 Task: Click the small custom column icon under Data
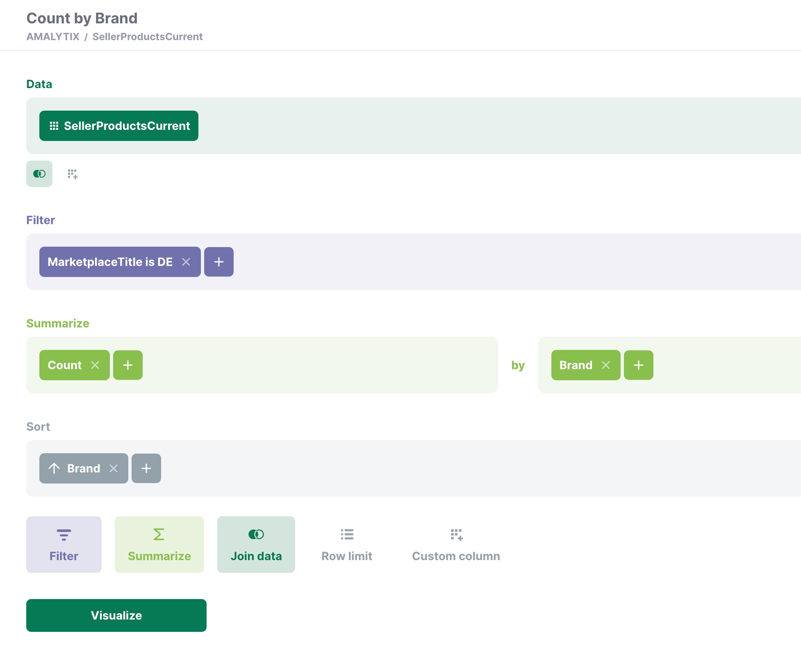(73, 174)
